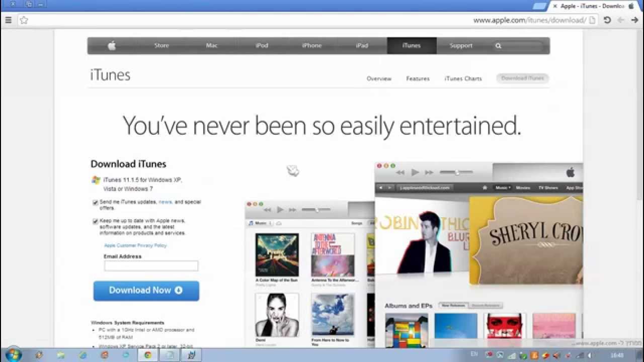Click the blue Download Now button
Viewport: 644px width, 362px height.
pyautogui.click(x=146, y=291)
